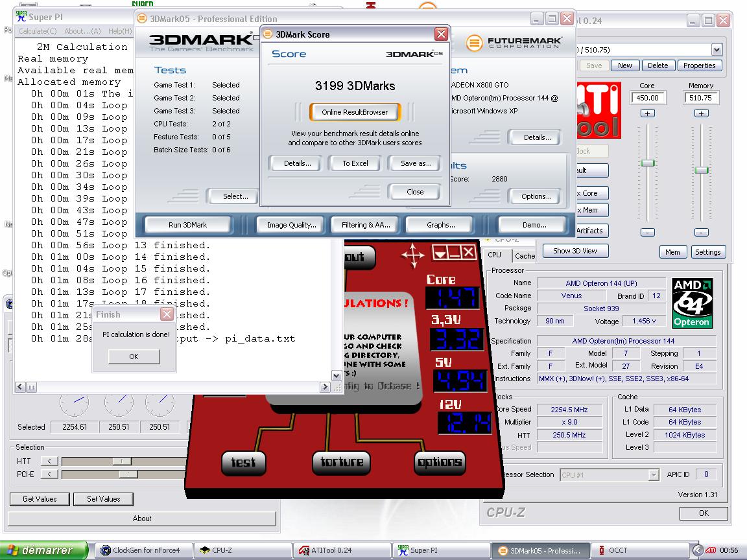Viewport: 747px width, 560px height.
Task: Click the Online ResultBrowser button
Action: pyautogui.click(x=355, y=112)
